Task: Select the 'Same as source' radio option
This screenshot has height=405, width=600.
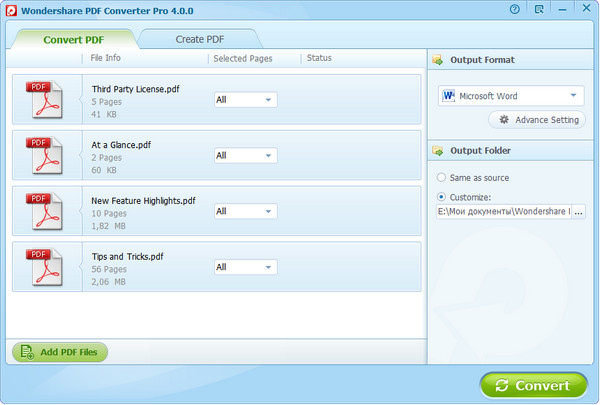Action: click(442, 177)
